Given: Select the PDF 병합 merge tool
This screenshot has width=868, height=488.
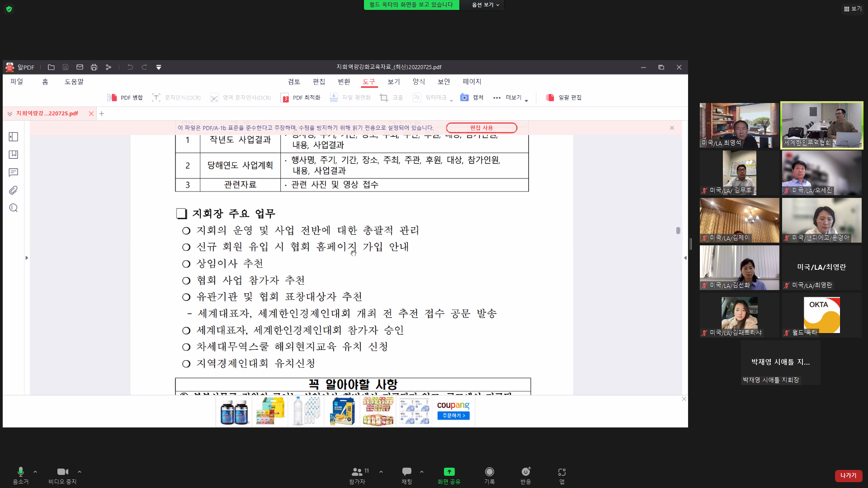Looking at the screenshot, I should pos(125,97).
